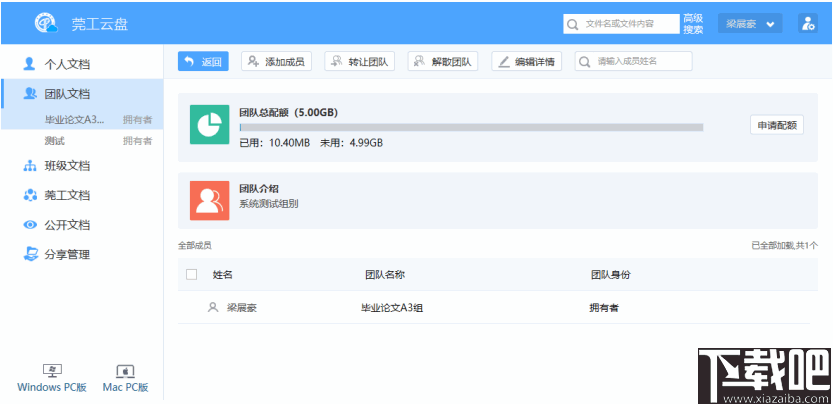Screen dimensions: 833x404
Task: Click the 班级文档 hierarchy icon
Action: [30, 166]
